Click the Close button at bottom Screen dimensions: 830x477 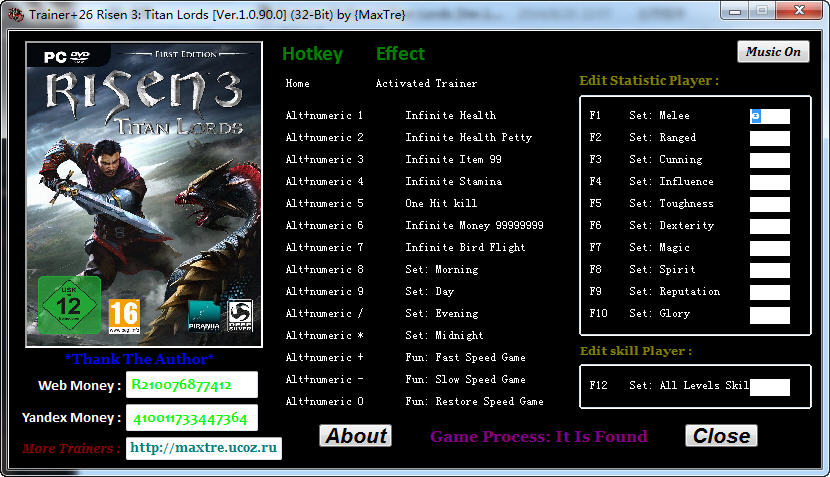(x=721, y=436)
